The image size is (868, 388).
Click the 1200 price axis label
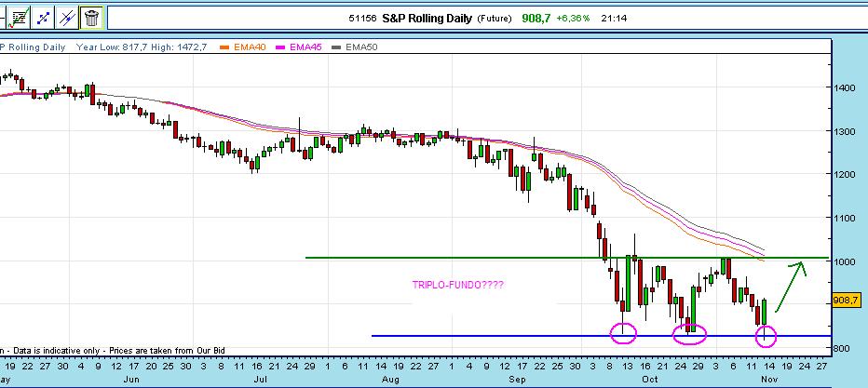click(847, 174)
